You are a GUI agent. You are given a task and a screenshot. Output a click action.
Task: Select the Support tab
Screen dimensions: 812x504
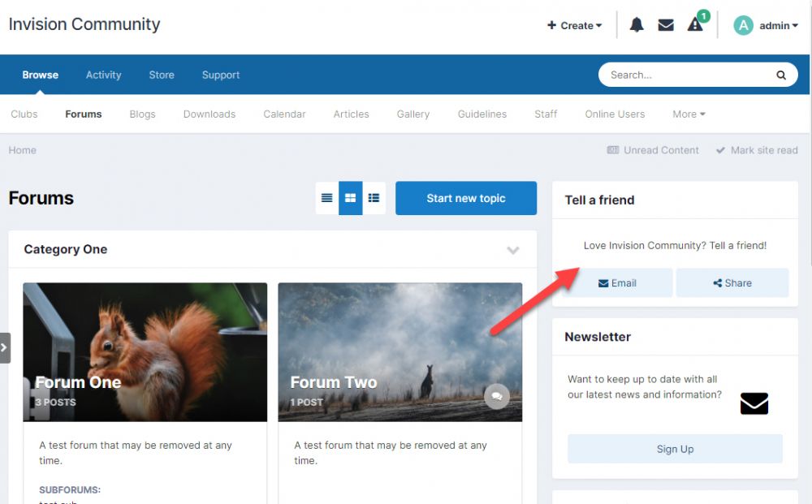[x=221, y=75]
